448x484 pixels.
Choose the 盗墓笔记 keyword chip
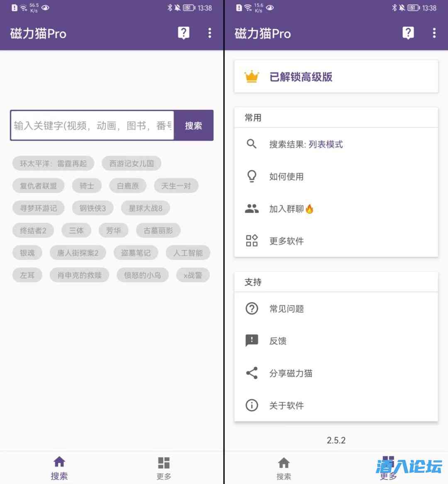pyautogui.click(x=136, y=253)
